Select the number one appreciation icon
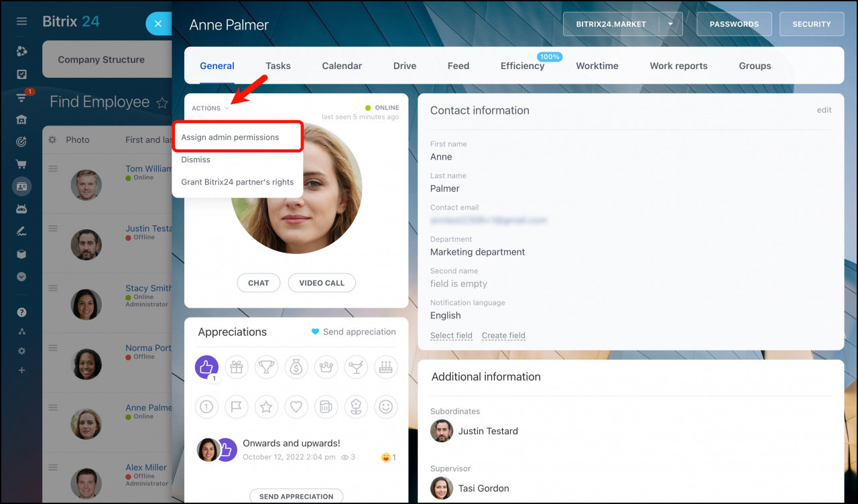This screenshot has height=504, width=858. pos(206,406)
